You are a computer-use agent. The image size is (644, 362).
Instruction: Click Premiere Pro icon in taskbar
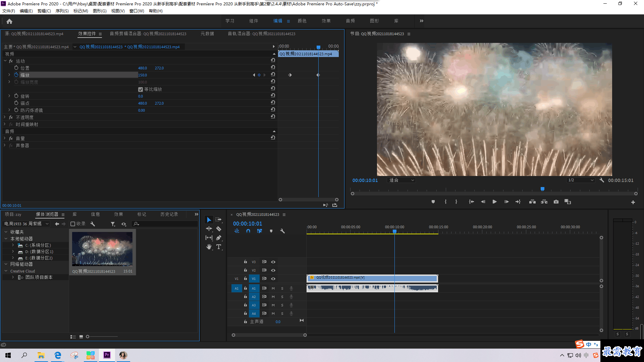pyautogui.click(x=107, y=355)
